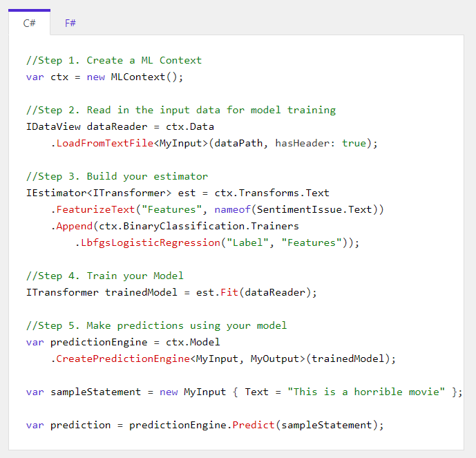
Task: Click "predictionEngine = ctx.Model" line
Action: click(x=135, y=343)
